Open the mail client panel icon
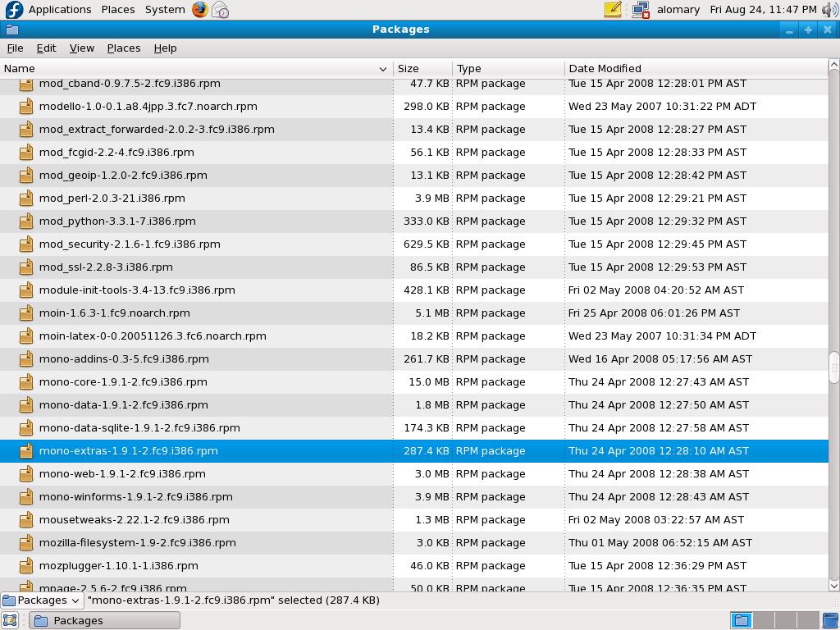 pos(220,10)
